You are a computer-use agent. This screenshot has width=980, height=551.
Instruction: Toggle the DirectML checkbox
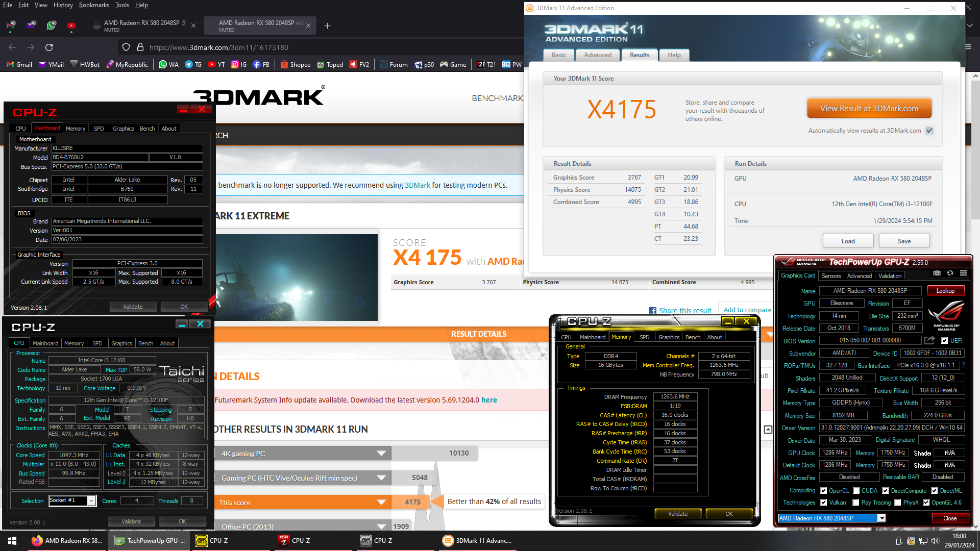point(934,491)
